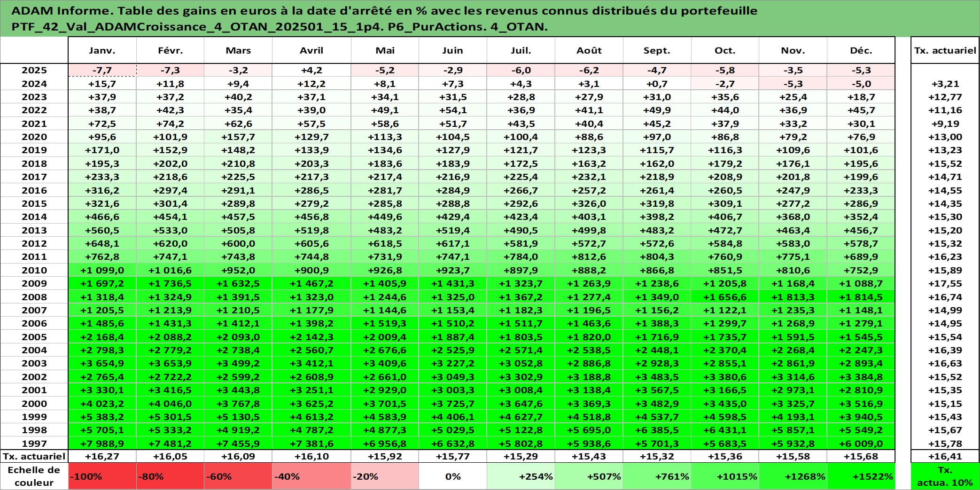Viewport: 980px width, 490px height.
Task: Select the Sept. column header
Action: coord(657,50)
